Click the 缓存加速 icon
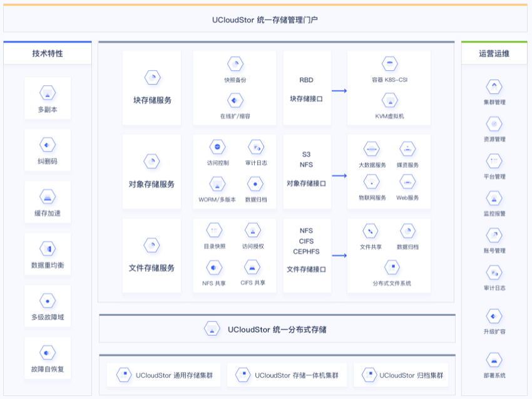The width and height of the screenshot is (532, 399). click(x=48, y=197)
